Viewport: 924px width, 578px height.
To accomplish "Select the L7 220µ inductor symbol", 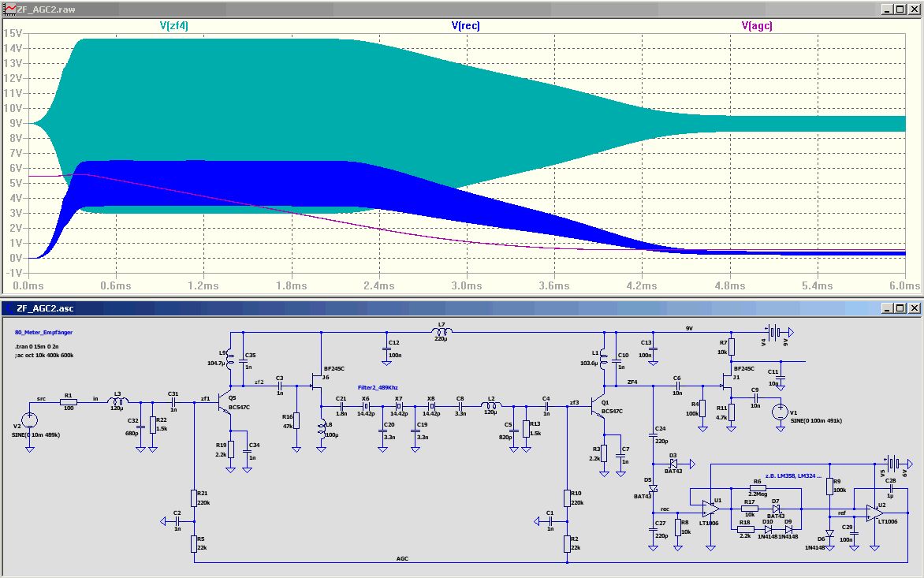I will point(442,331).
